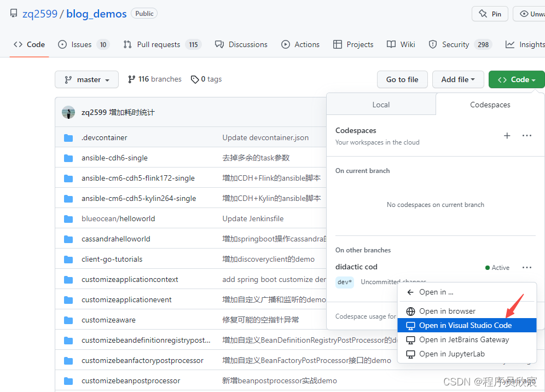The image size is (545, 392).
Task: Open the Pull requests tab
Action: coord(162,44)
